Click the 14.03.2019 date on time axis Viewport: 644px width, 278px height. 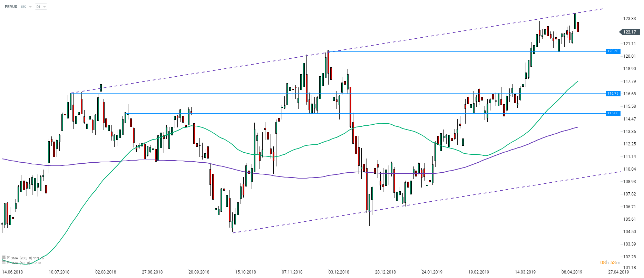pyautogui.click(x=525, y=272)
